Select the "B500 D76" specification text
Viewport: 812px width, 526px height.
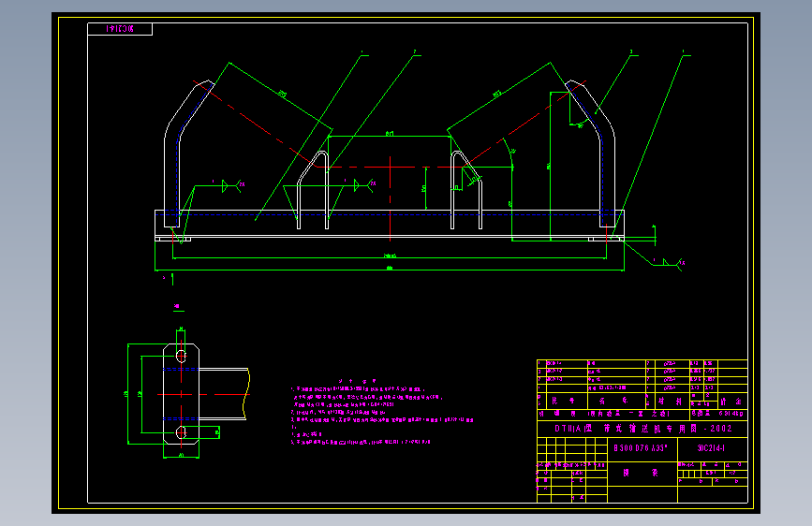(x=641, y=447)
